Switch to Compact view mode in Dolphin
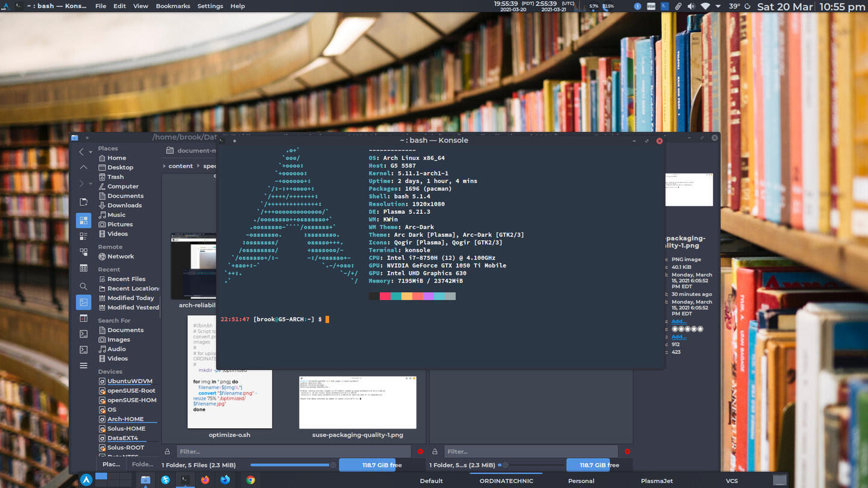This screenshot has height=488, width=868. 84,236
